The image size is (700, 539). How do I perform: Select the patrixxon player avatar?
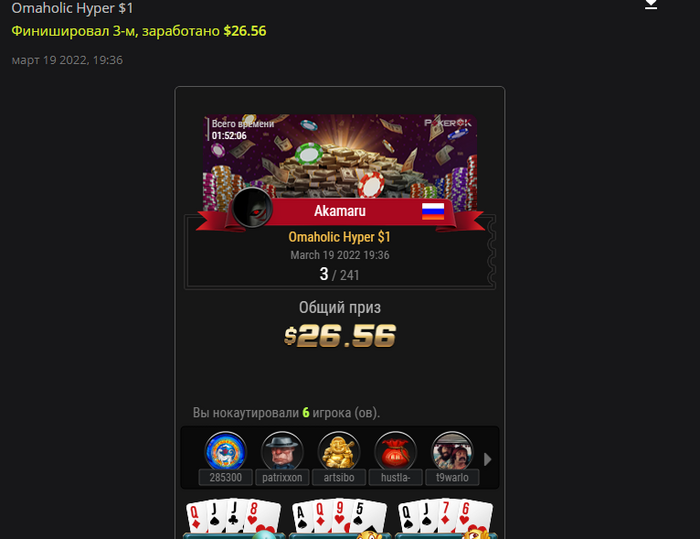click(x=282, y=451)
